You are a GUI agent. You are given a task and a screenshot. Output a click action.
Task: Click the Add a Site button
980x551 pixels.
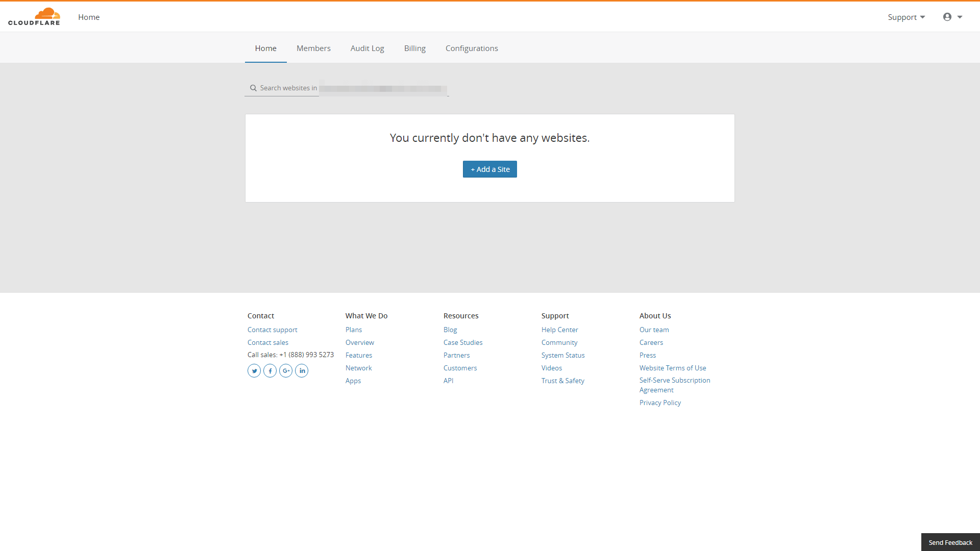(490, 169)
